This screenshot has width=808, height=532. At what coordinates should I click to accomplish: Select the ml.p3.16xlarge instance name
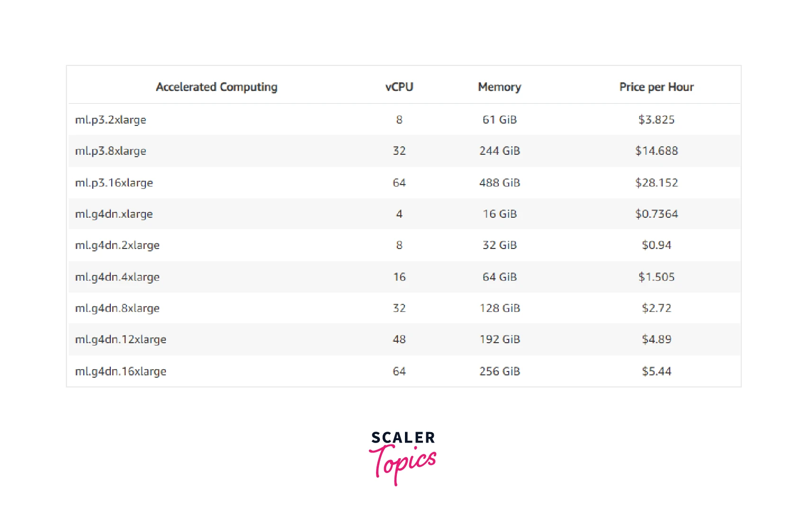114,183
